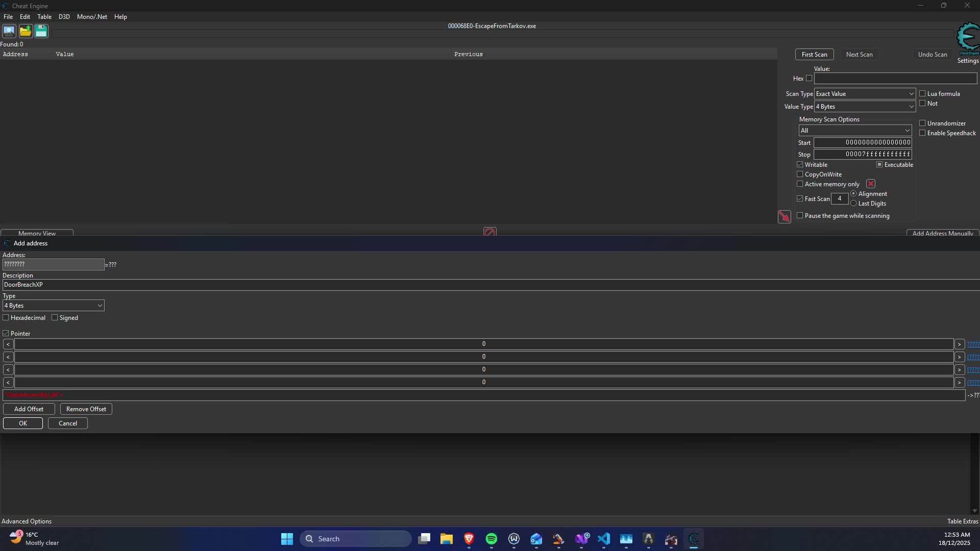This screenshot has height=551, width=980.
Task: Open the Edit menu
Action: point(25,17)
